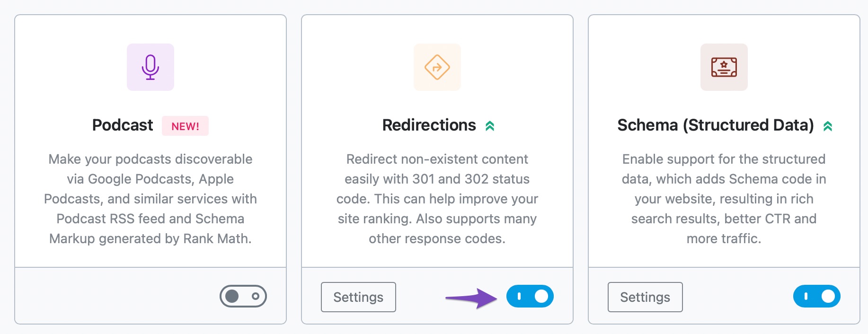Click the purple arrow pointing at the toggle
The width and height of the screenshot is (868, 334).
tap(471, 298)
